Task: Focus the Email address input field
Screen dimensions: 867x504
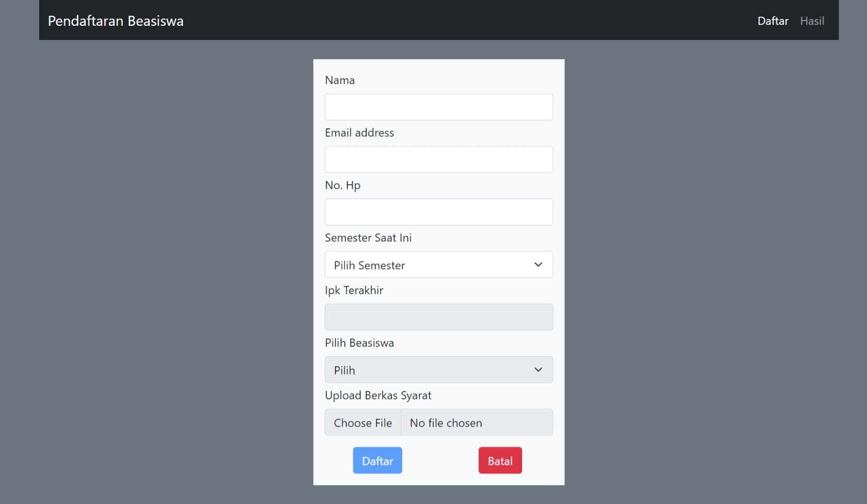Action: point(438,159)
